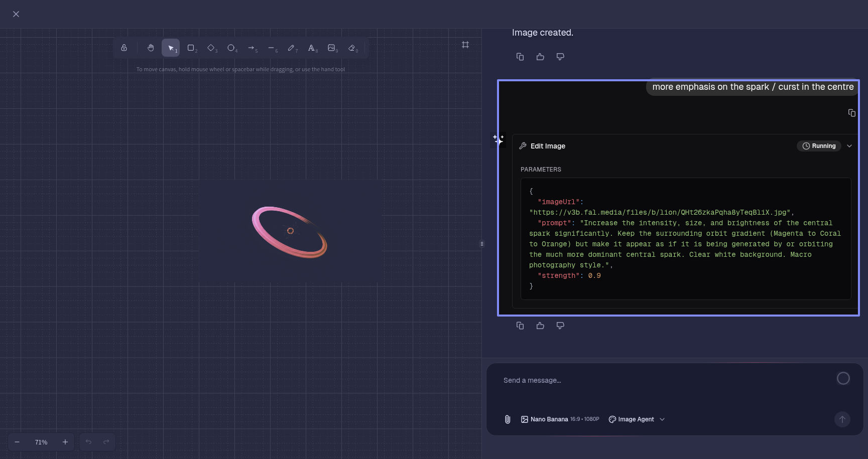Select the Arrow drawing tool
The height and width of the screenshot is (459, 868).
point(251,48)
